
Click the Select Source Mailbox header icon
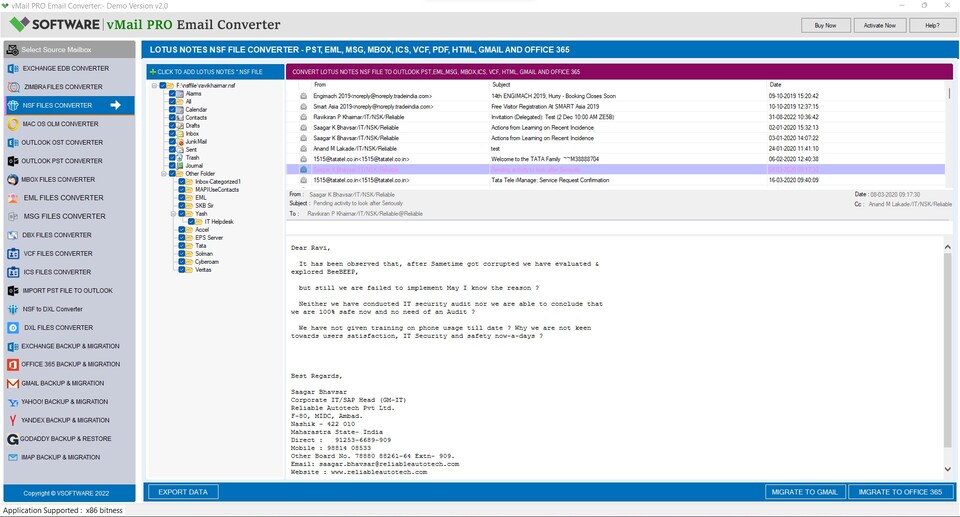pos(12,50)
